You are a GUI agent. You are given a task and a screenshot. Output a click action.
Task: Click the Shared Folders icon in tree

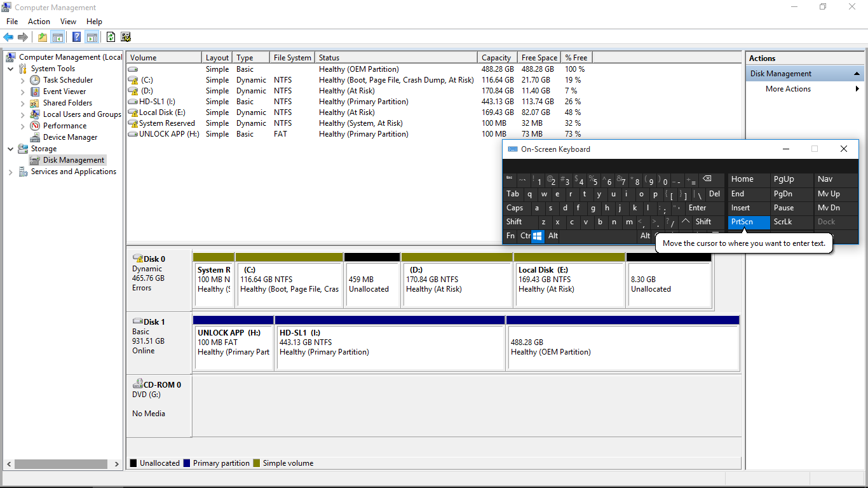click(36, 103)
